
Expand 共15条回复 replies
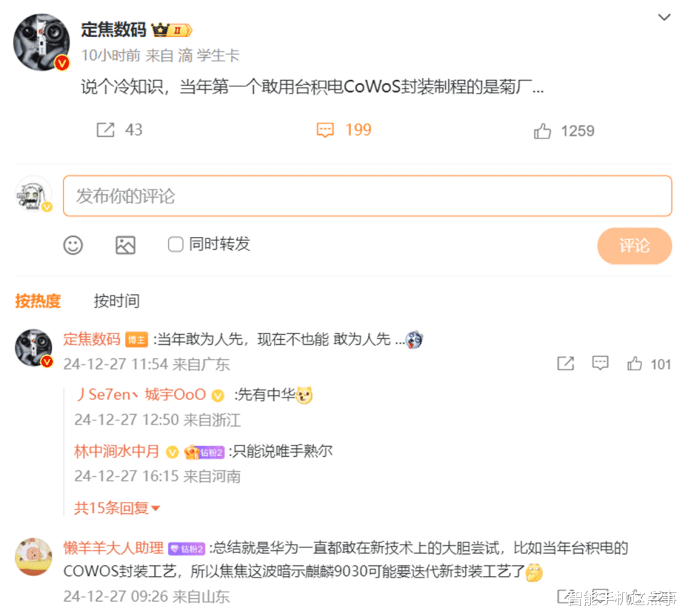point(117,508)
